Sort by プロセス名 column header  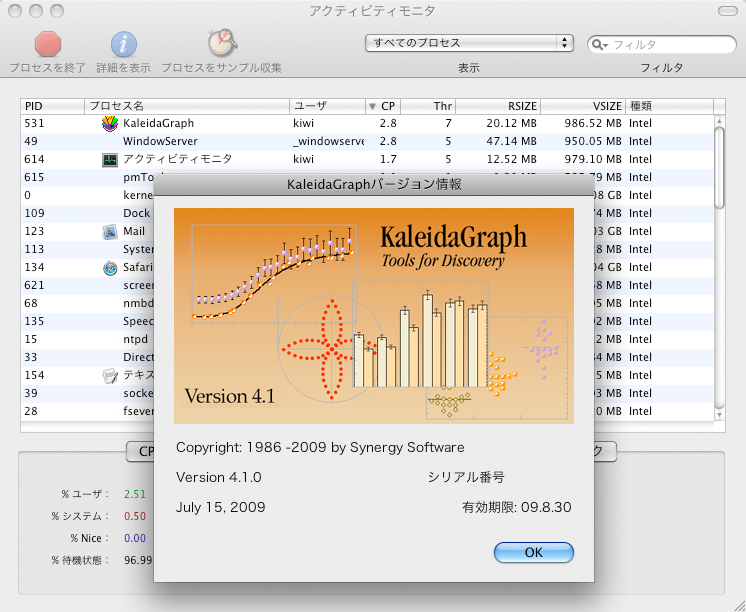coord(187,106)
